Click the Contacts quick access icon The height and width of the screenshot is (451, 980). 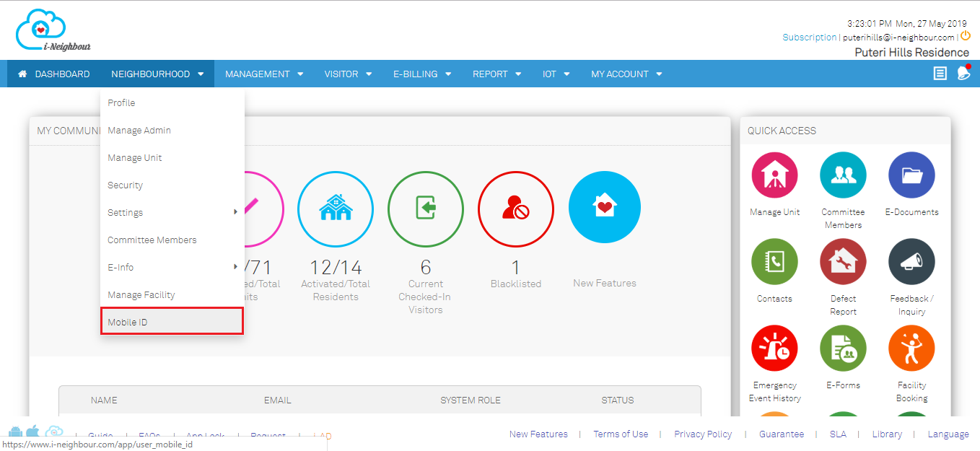coord(774,261)
